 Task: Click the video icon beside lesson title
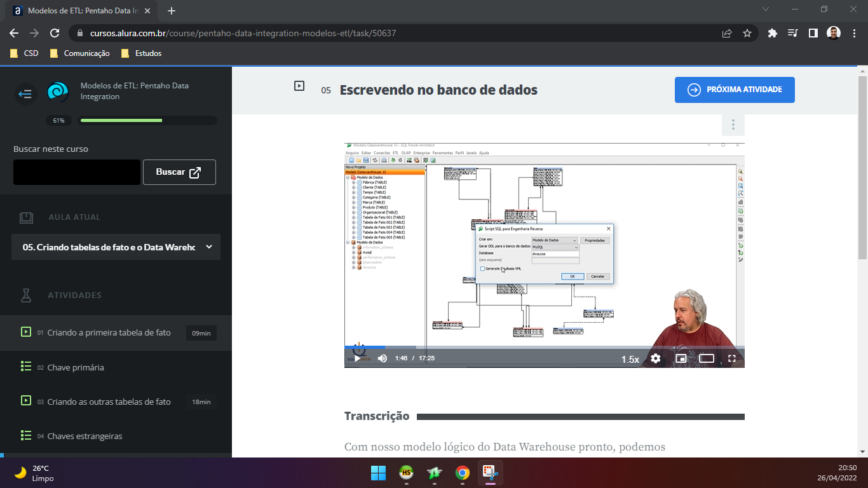click(299, 85)
